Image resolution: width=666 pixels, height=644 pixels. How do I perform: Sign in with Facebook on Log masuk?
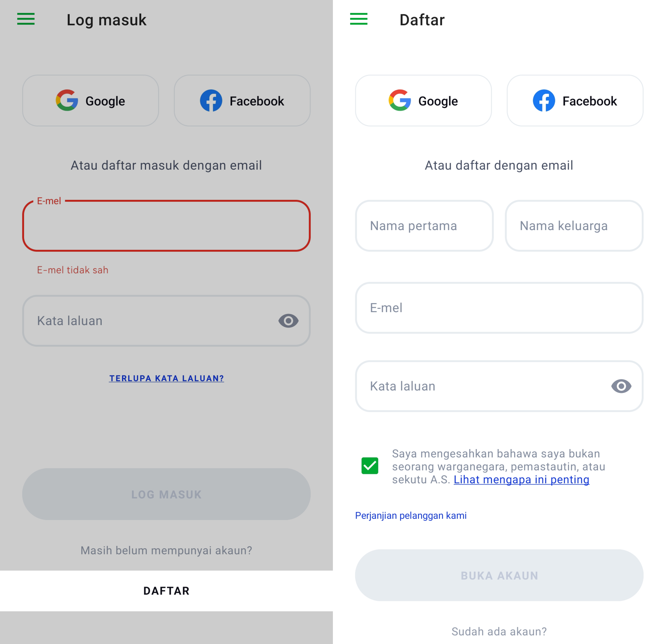point(242,101)
